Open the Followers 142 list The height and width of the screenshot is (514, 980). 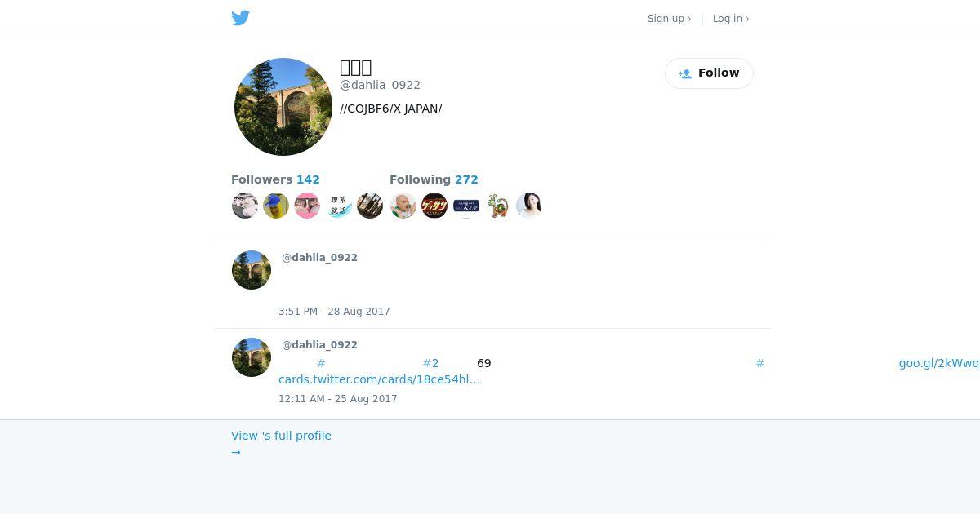tap(275, 179)
